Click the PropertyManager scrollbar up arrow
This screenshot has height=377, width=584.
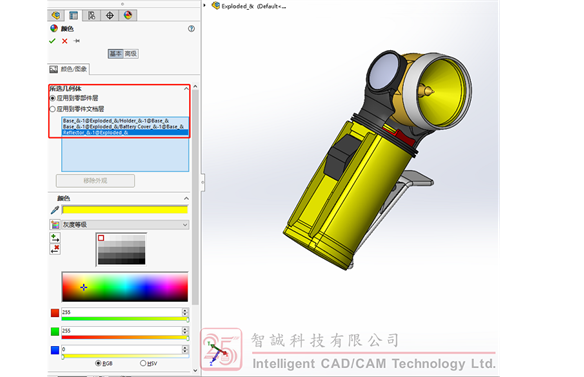(x=196, y=86)
